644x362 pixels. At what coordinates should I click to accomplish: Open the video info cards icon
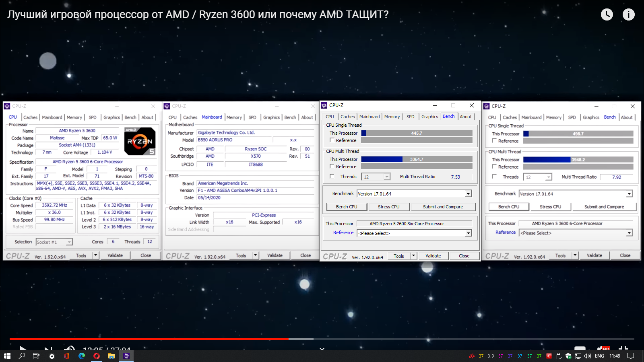(x=629, y=14)
